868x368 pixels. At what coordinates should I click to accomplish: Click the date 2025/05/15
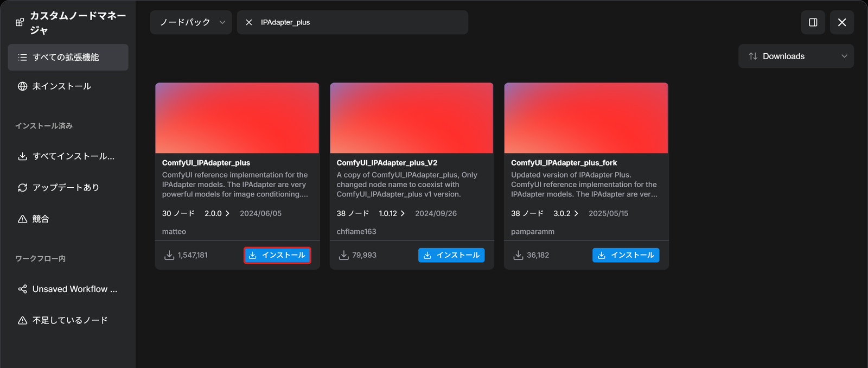609,213
